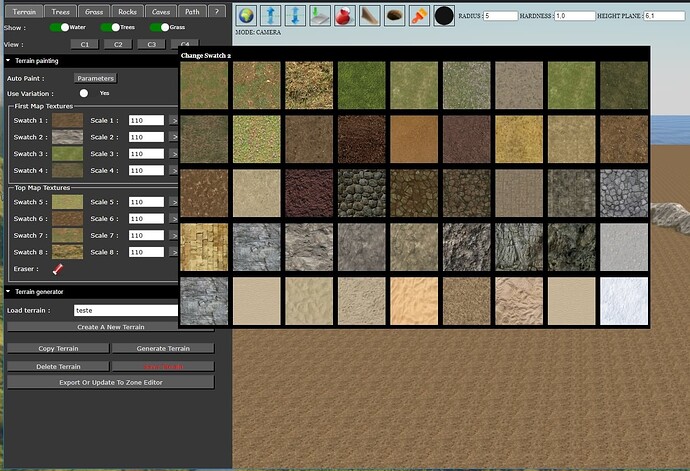Collapse the Terrain painting section

point(9,61)
